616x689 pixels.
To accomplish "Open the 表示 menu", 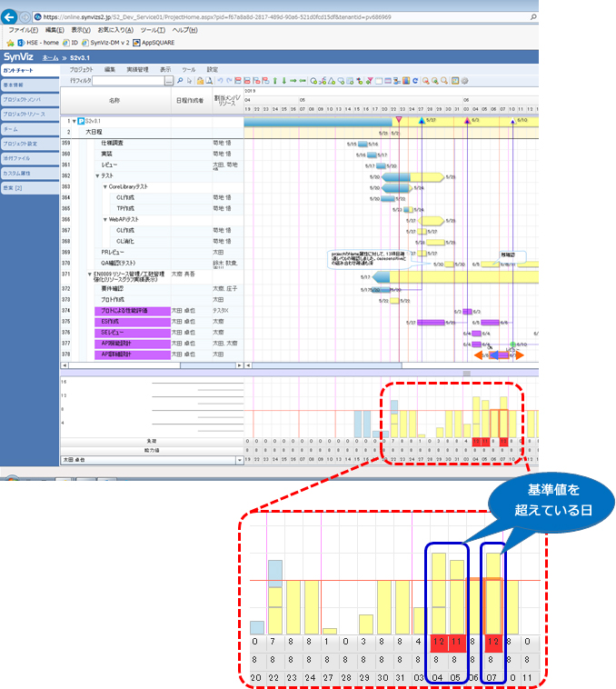I will tap(165, 69).
